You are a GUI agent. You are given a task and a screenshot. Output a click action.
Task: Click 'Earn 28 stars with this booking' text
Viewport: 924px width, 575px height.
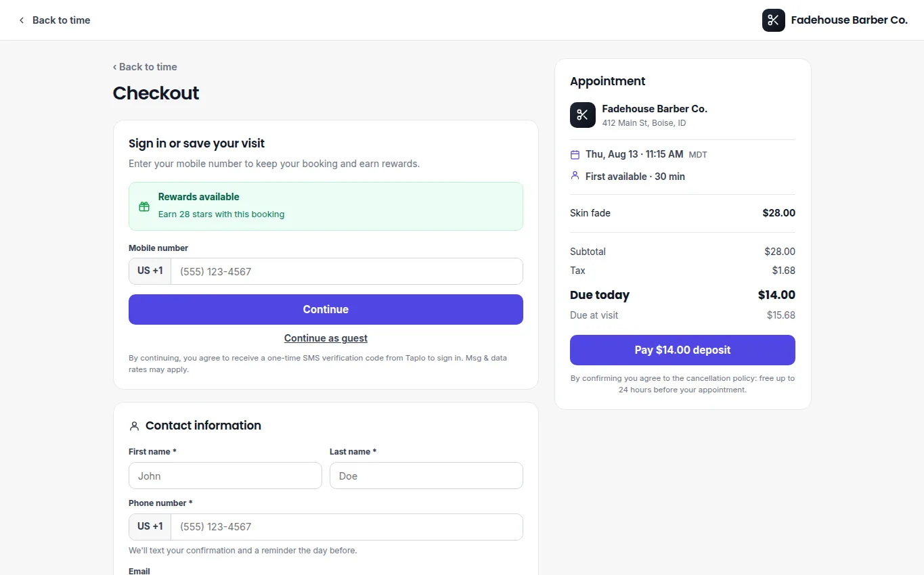(x=221, y=214)
